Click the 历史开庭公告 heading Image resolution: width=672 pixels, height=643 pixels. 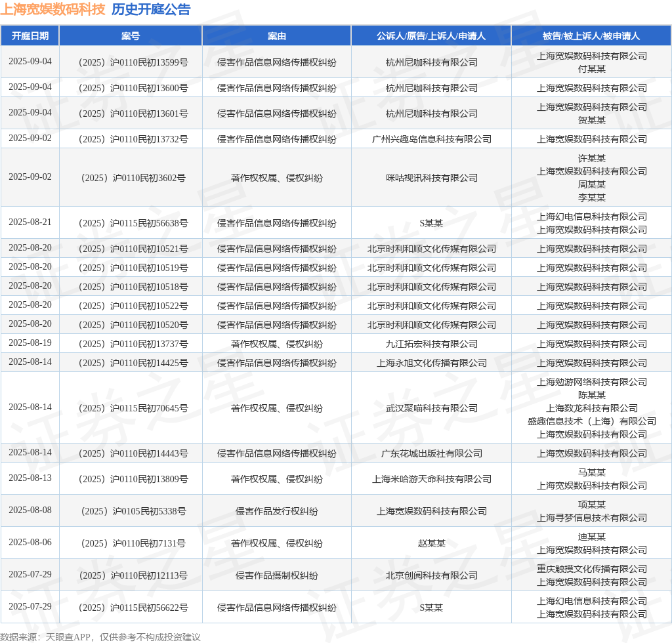(151, 9)
